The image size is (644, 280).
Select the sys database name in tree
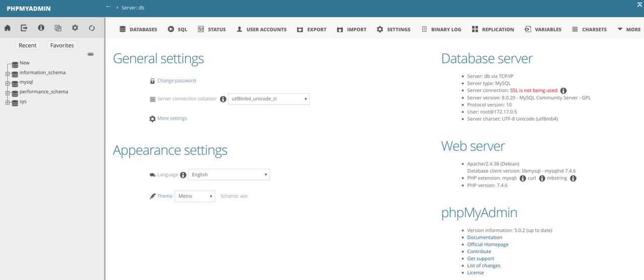(x=23, y=101)
